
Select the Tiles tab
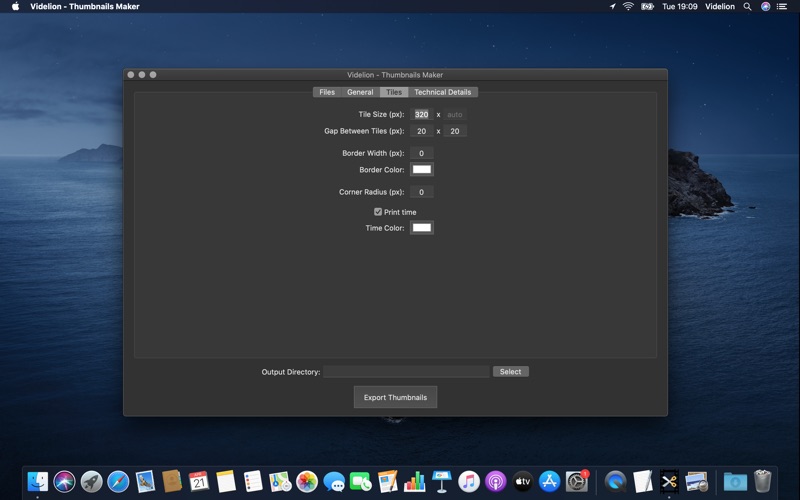(394, 92)
